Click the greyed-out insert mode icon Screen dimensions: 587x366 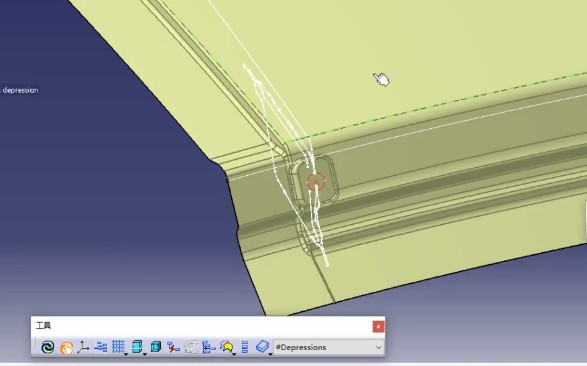click(x=191, y=347)
